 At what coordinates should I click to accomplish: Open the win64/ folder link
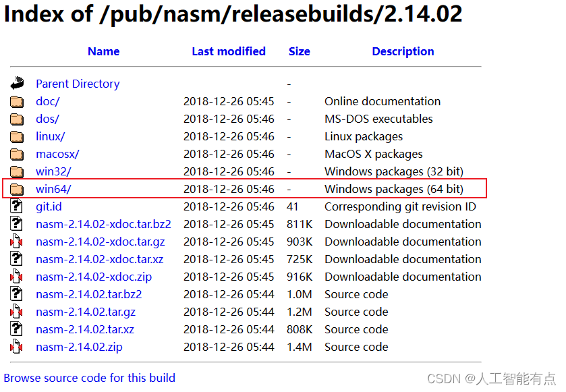click(x=53, y=189)
